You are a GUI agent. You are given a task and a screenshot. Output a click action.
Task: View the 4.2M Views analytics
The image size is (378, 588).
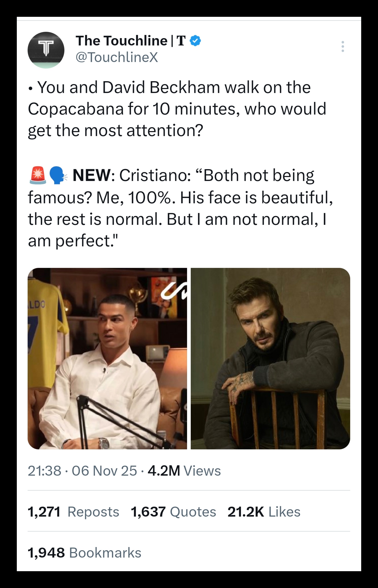tap(184, 471)
